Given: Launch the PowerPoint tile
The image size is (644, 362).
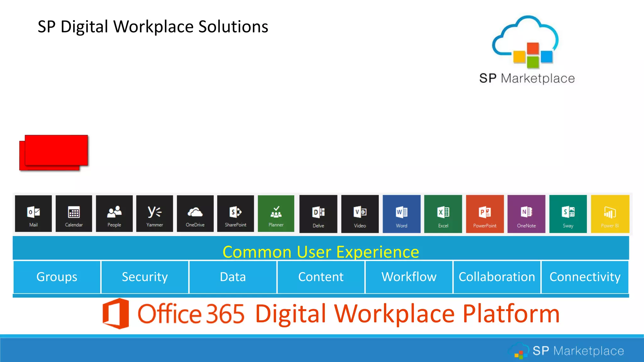Looking at the screenshot, I should (485, 214).
